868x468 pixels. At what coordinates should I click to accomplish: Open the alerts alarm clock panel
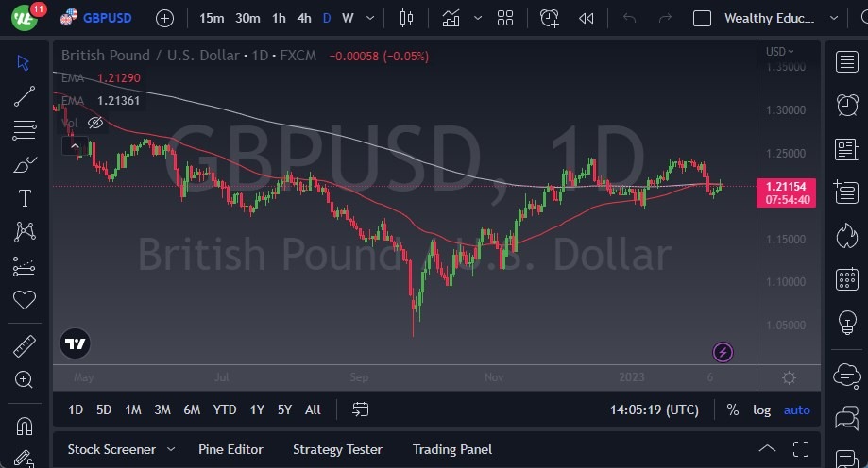[x=846, y=105]
